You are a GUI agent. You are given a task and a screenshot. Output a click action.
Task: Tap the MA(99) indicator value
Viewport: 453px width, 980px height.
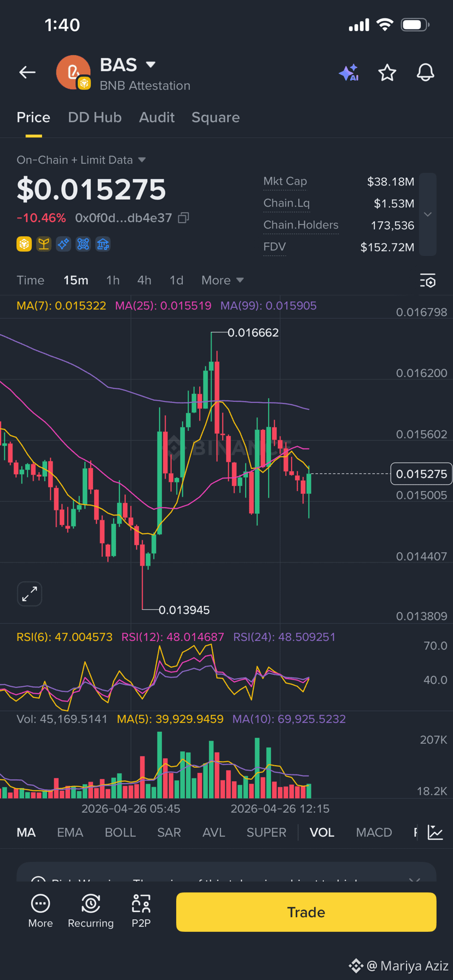(269, 306)
